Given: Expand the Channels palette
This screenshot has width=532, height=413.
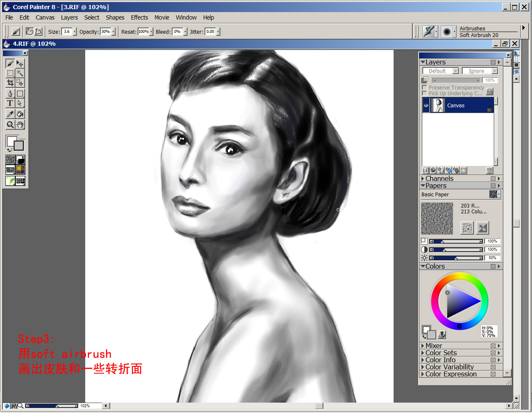Looking at the screenshot, I should pos(423,179).
